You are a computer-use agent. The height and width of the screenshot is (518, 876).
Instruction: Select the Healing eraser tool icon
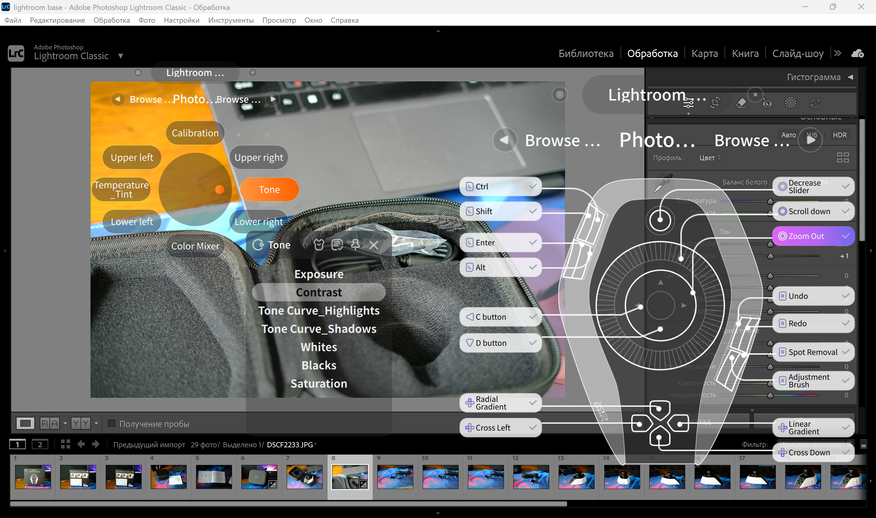tap(741, 103)
